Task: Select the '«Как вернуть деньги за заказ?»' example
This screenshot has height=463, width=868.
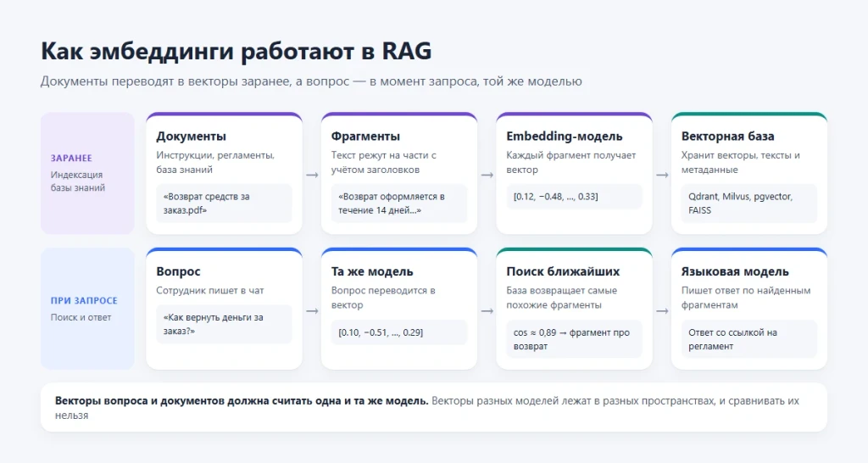Action: pos(224,324)
